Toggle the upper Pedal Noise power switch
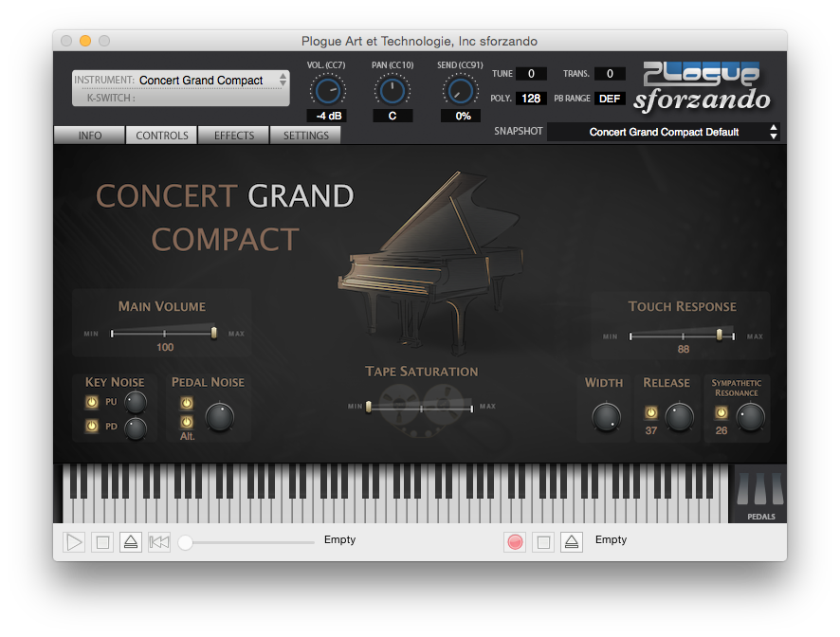The image size is (840, 637). point(187,402)
